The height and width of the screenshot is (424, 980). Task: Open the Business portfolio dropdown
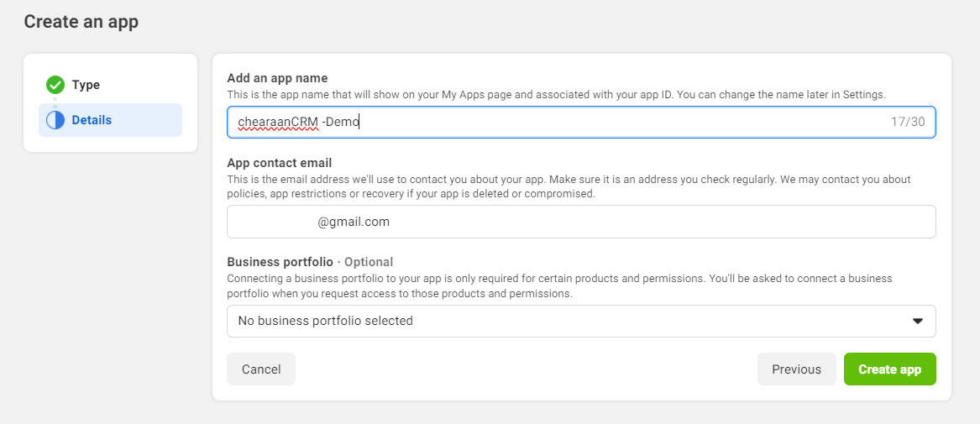[x=580, y=321]
